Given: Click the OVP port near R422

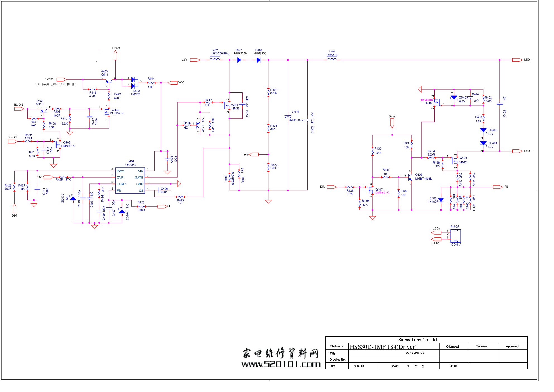Looking at the screenshot, I should (x=254, y=154).
